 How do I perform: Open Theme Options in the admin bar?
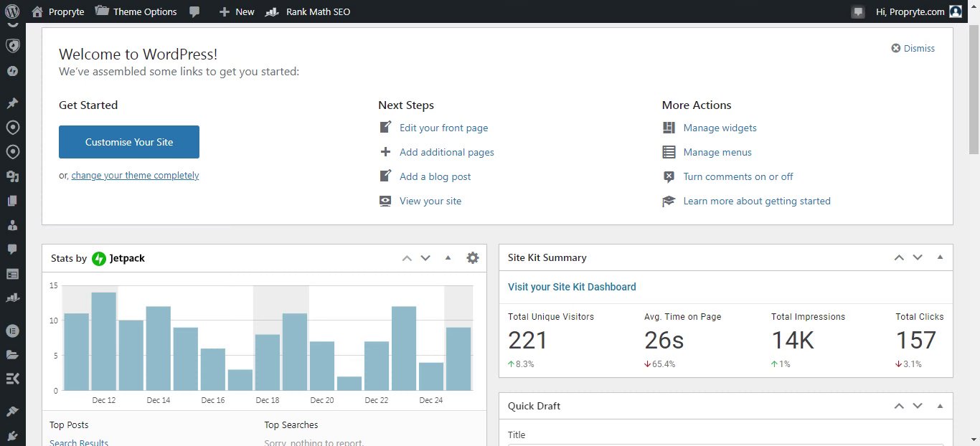(x=136, y=11)
